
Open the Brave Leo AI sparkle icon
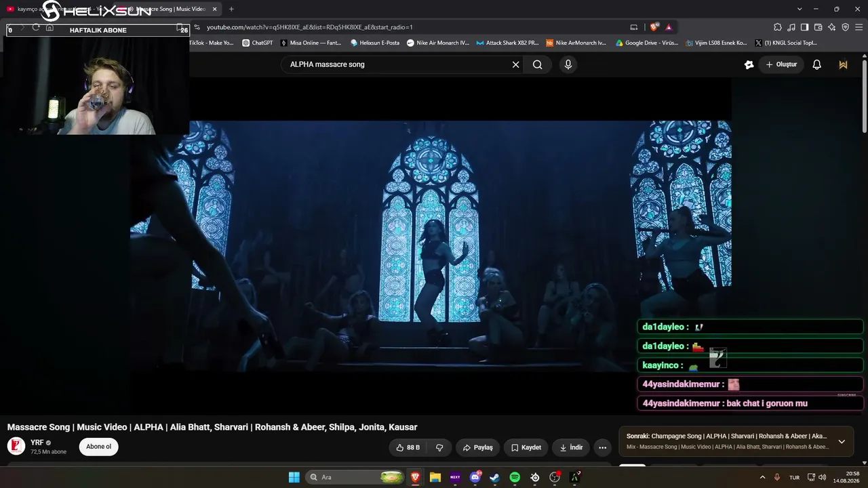click(831, 27)
